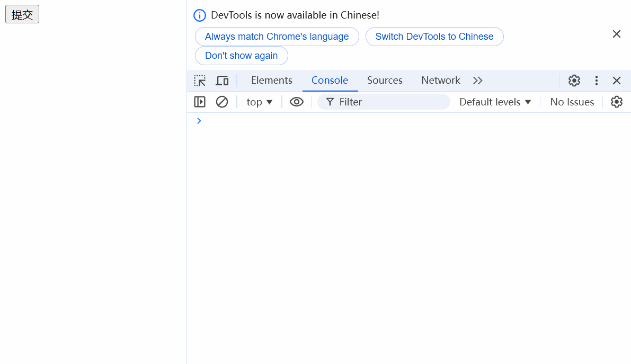
Task: Click the 提交 button on the page
Action: click(22, 14)
